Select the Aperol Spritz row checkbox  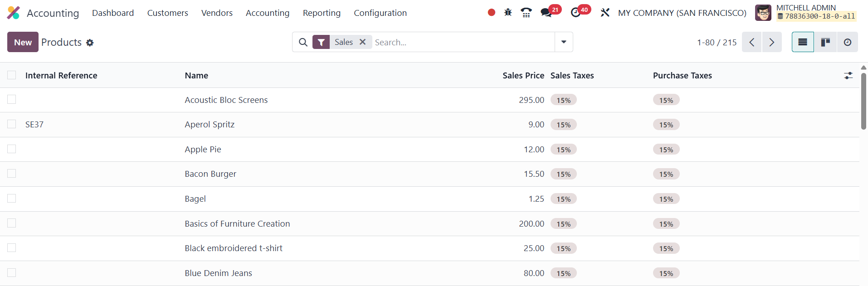(x=12, y=124)
